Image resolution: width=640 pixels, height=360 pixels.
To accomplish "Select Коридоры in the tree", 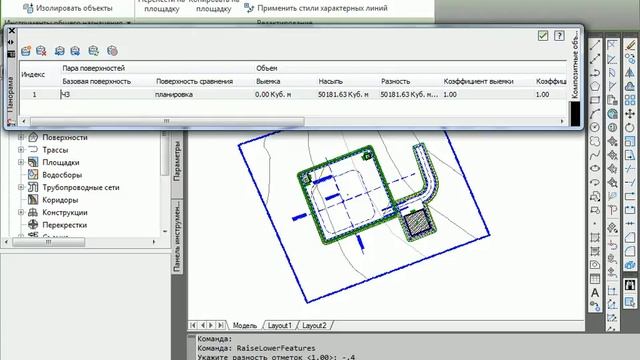I will click(x=60, y=200).
